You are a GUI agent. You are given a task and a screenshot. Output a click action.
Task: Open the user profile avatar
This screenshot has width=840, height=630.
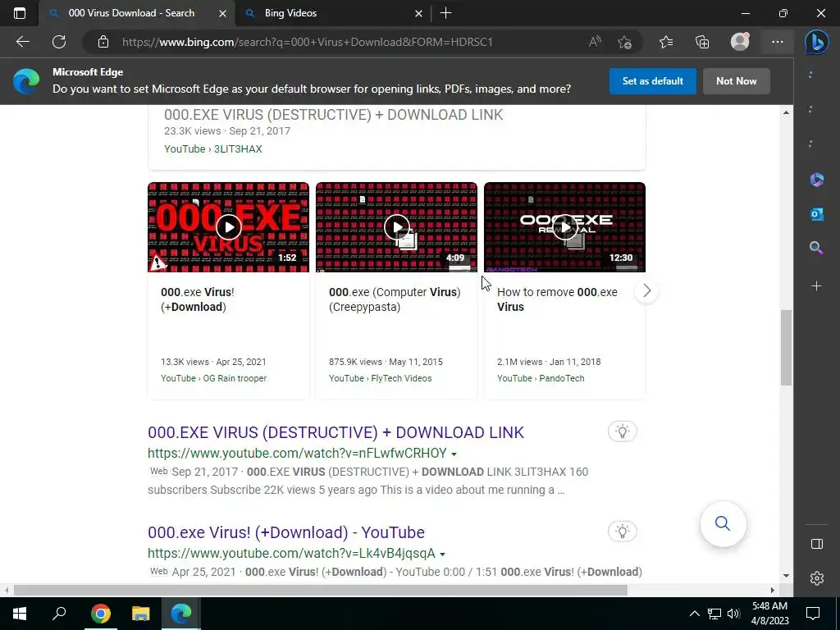tap(740, 42)
